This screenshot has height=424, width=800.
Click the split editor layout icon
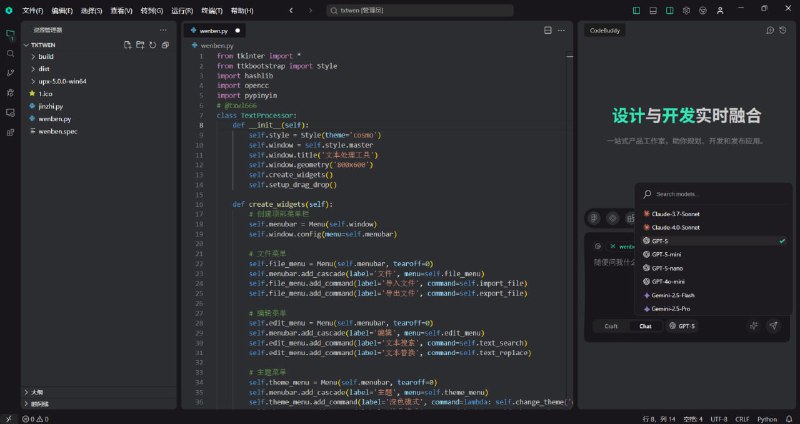click(547, 31)
